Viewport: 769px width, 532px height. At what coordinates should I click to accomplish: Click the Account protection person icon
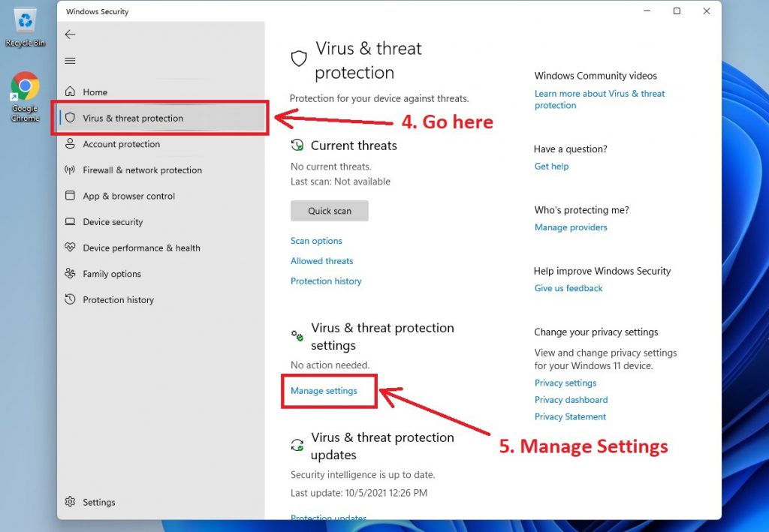(70, 143)
